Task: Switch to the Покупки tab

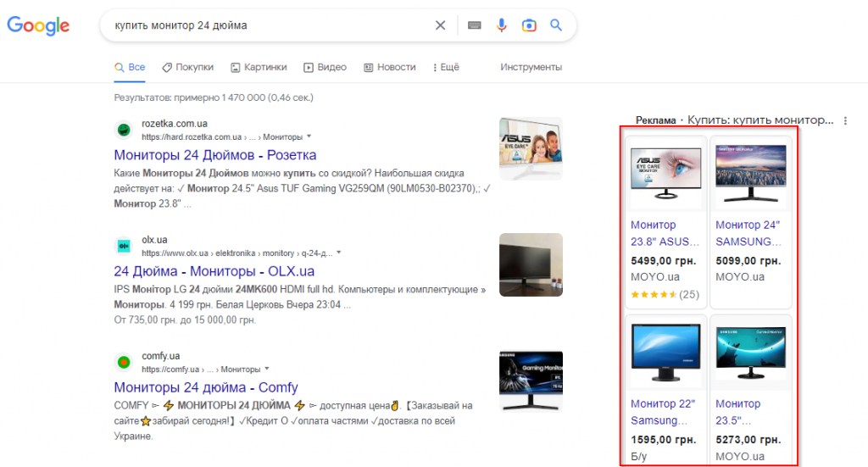Action: [x=187, y=67]
